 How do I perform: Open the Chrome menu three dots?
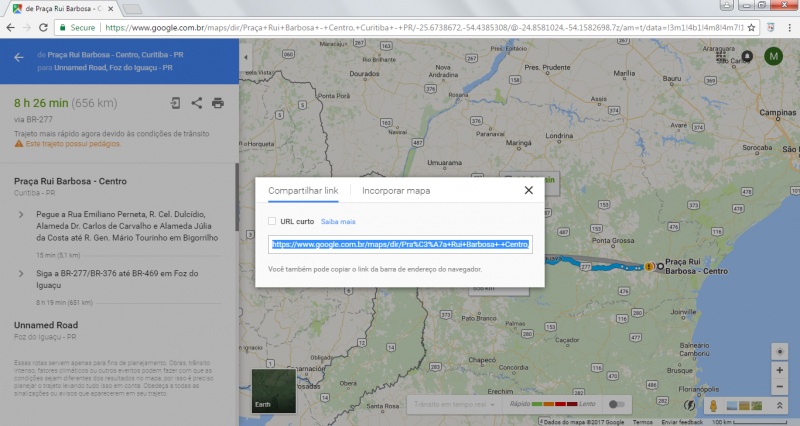790,28
